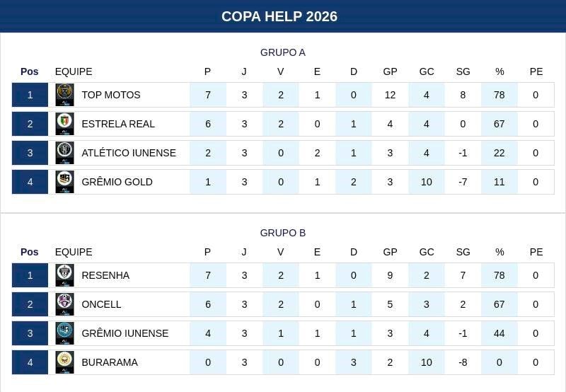The image size is (566, 392).
Task: Click the Burarama team crest
Action: pos(64,362)
